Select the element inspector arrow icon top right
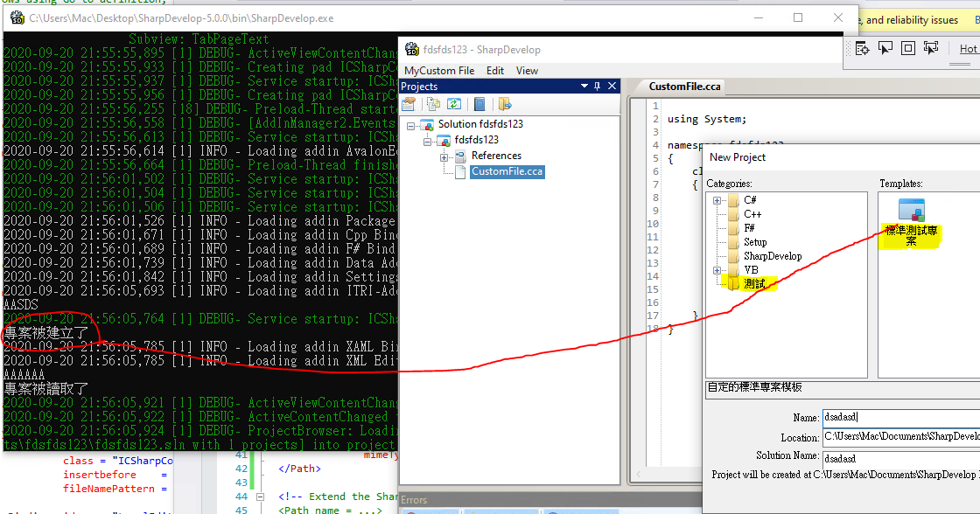Viewport: 980px width, 514px height. 885,46
